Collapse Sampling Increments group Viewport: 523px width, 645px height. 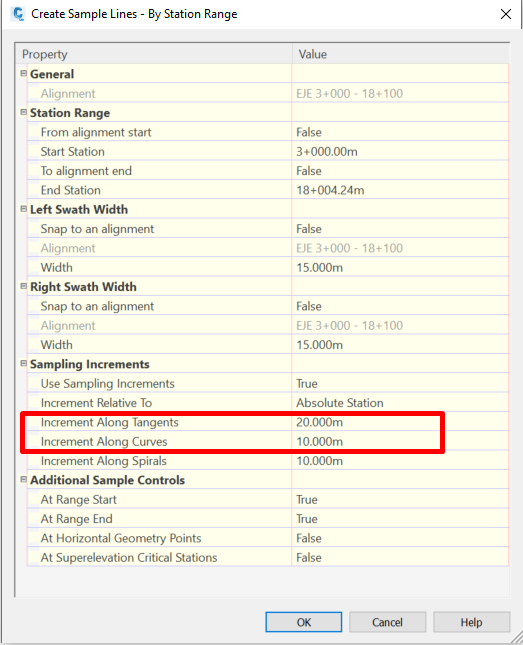[23, 364]
